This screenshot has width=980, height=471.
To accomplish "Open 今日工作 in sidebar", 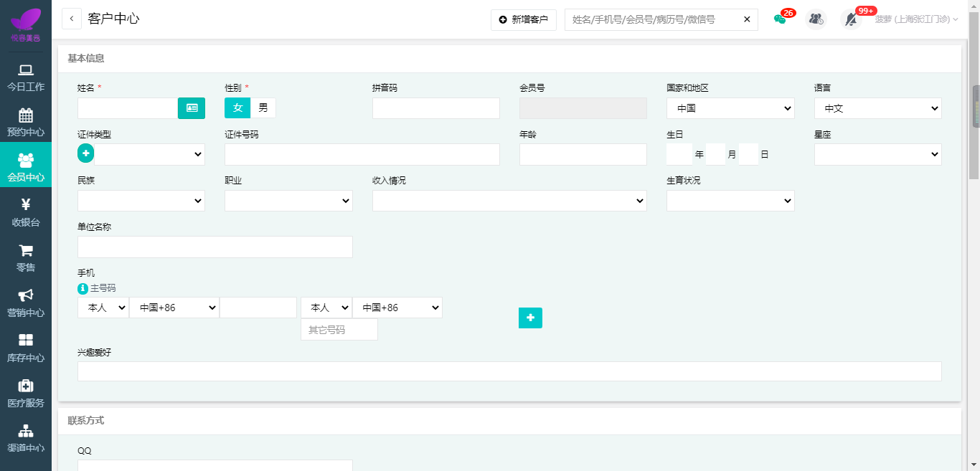I will point(26,77).
